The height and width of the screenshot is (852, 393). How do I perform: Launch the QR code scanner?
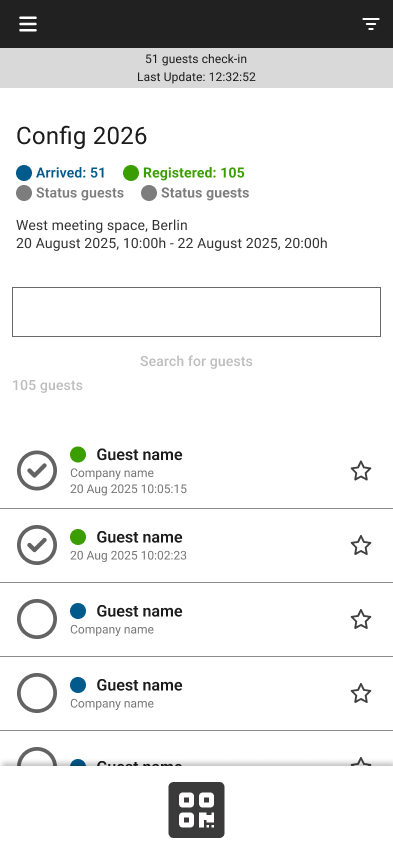coord(196,810)
